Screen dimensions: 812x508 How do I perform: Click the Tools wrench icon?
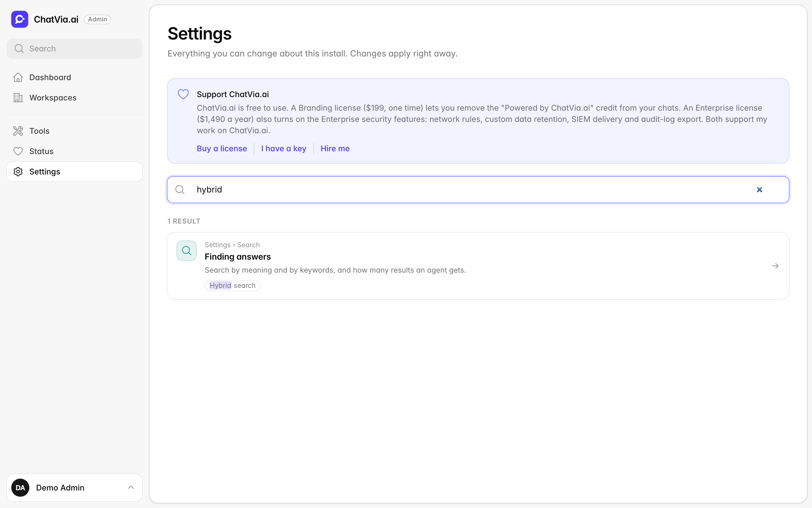[18, 131]
